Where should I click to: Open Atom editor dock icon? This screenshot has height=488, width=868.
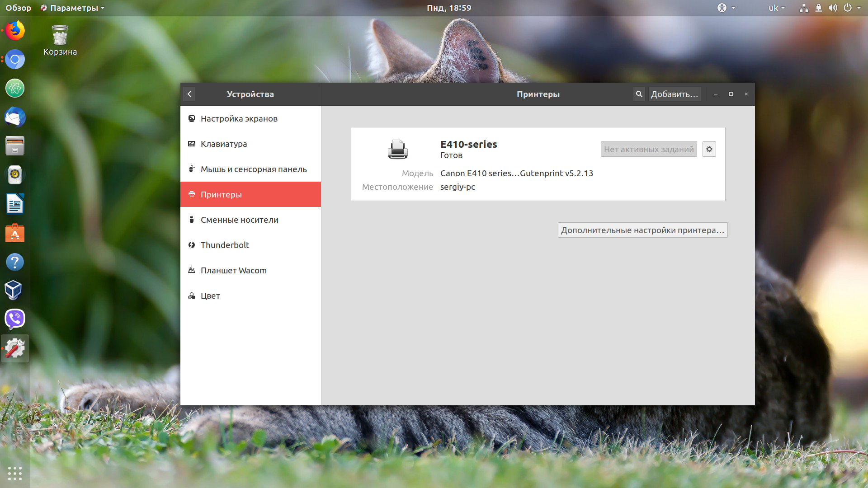coord(15,88)
